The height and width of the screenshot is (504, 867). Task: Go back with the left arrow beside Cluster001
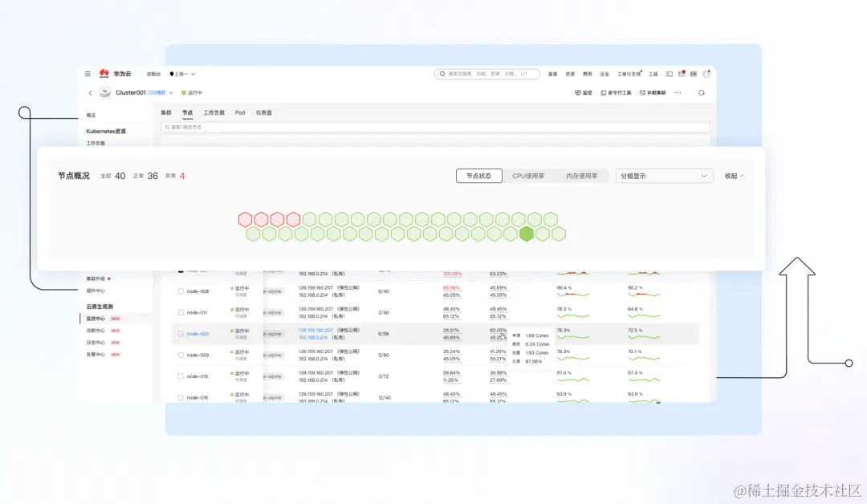pos(91,93)
